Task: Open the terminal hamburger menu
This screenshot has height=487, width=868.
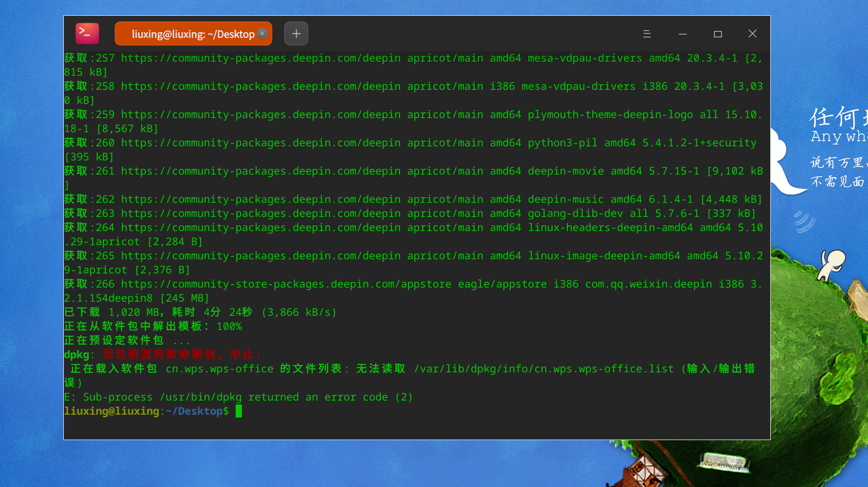Action: pos(647,34)
